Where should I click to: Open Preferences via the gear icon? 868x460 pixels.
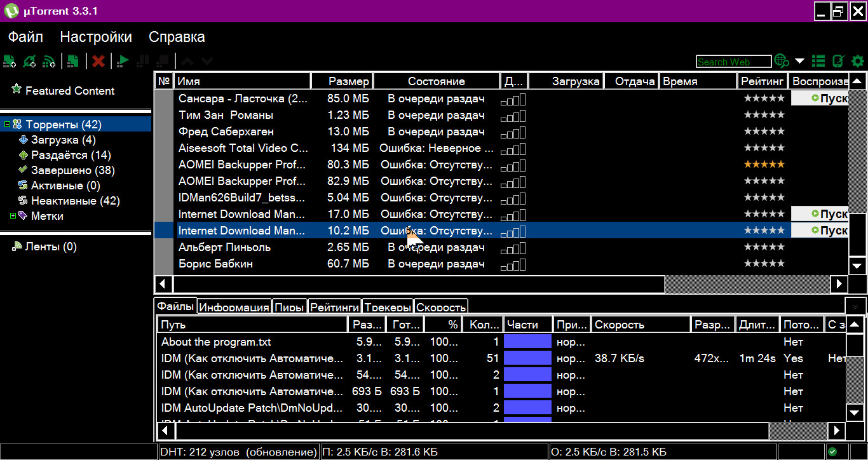[x=858, y=61]
